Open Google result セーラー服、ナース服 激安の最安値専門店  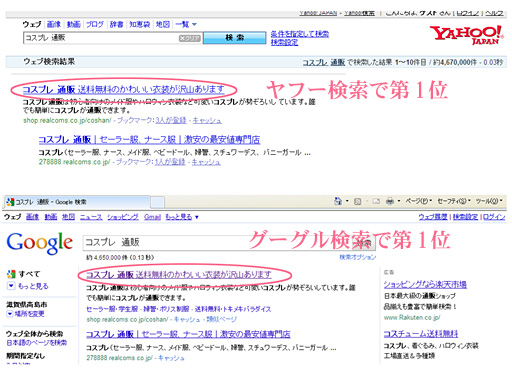[188, 334]
